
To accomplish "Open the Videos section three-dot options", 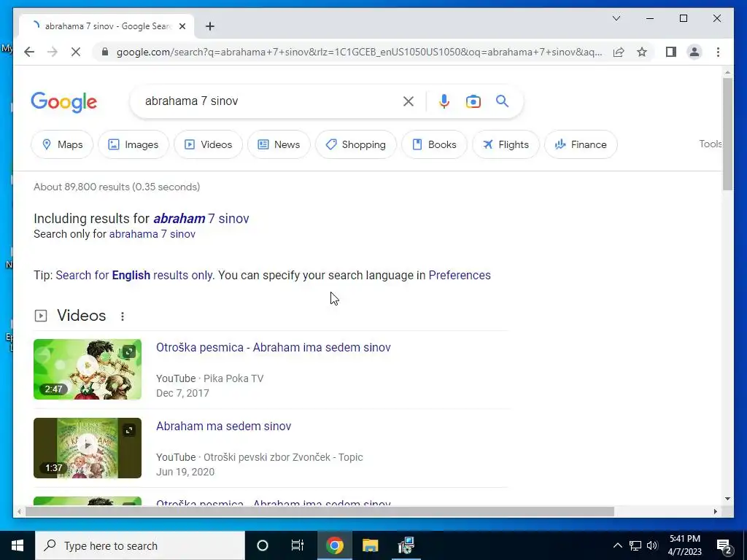I will (x=123, y=316).
